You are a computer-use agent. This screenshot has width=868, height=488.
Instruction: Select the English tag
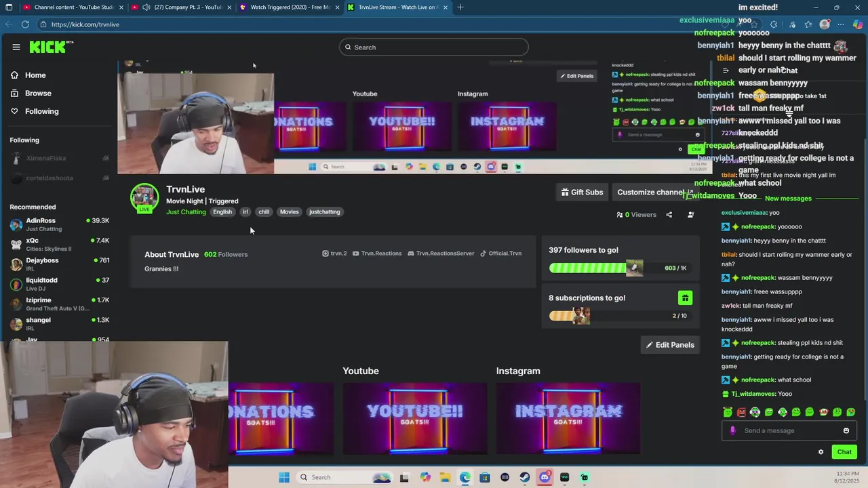coord(222,212)
